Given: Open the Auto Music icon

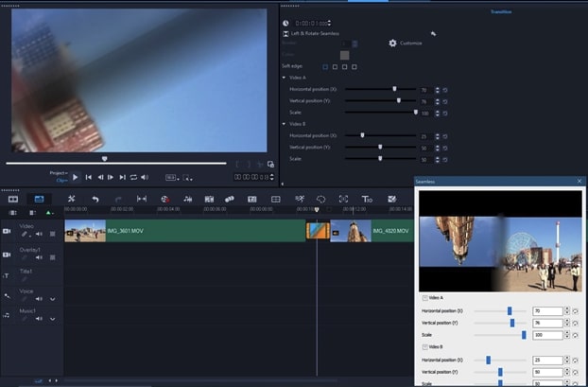Looking at the screenshot, I should click(209, 199).
